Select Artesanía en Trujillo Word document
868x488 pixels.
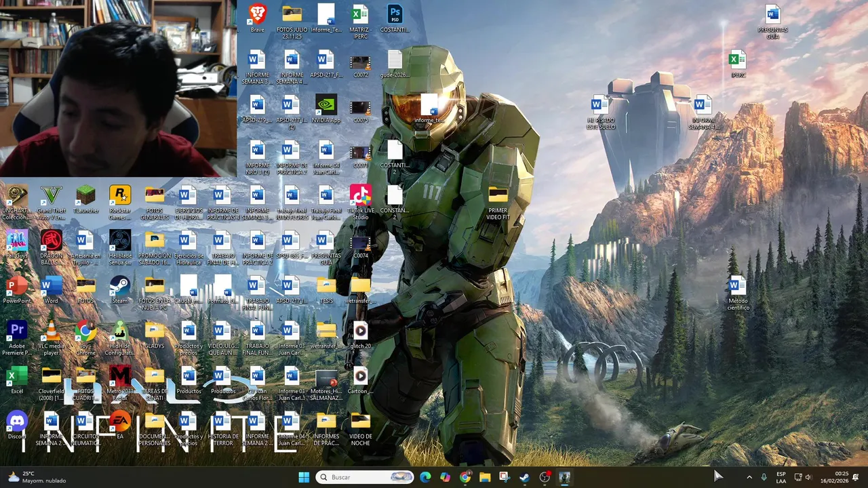(85, 247)
